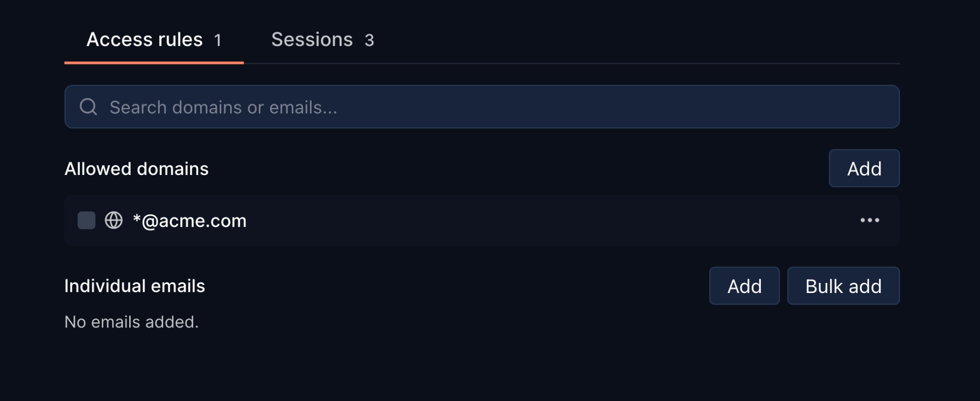Screen dimensions: 980x401
Task: Click the *@acme.com label text
Action: pos(189,220)
